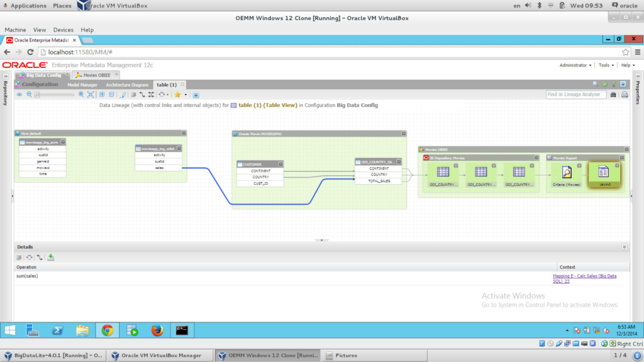Collapse the CUSTOMER table node

click(280, 164)
